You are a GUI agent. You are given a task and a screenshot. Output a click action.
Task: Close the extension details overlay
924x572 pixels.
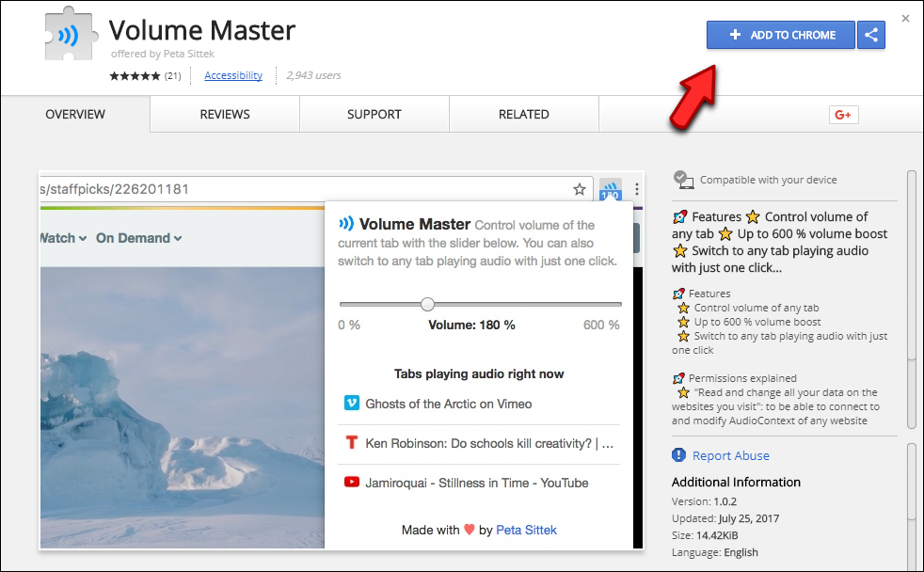[x=905, y=18]
